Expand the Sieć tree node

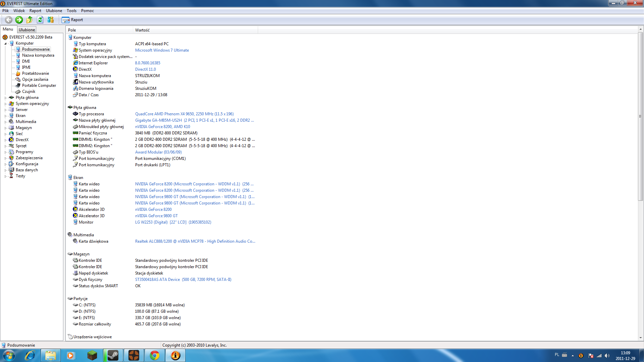tap(5, 134)
